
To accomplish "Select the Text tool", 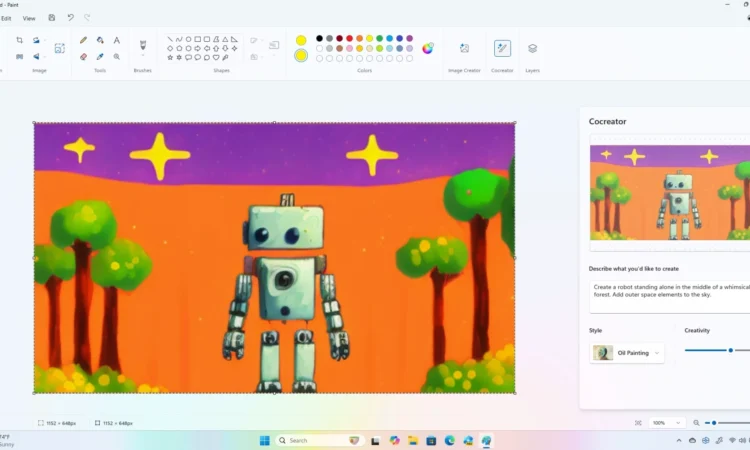I will (x=117, y=40).
